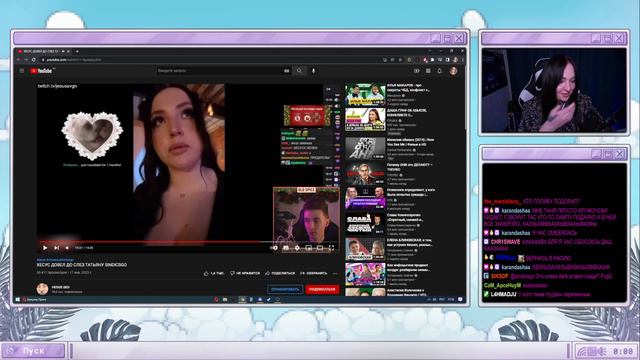Go to the YouTube home logo
Image resolution: width=640 pixels, height=360 pixels.
point(41,71)
